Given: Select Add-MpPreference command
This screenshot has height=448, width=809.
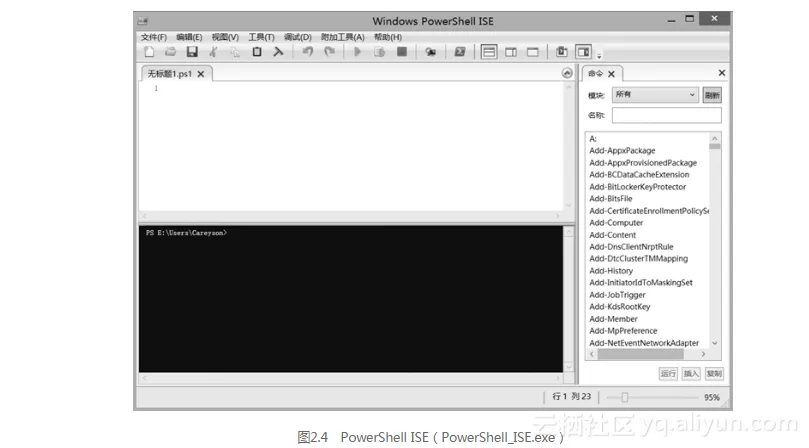Looking at the screenshot, I should click(x=623, y=331).
